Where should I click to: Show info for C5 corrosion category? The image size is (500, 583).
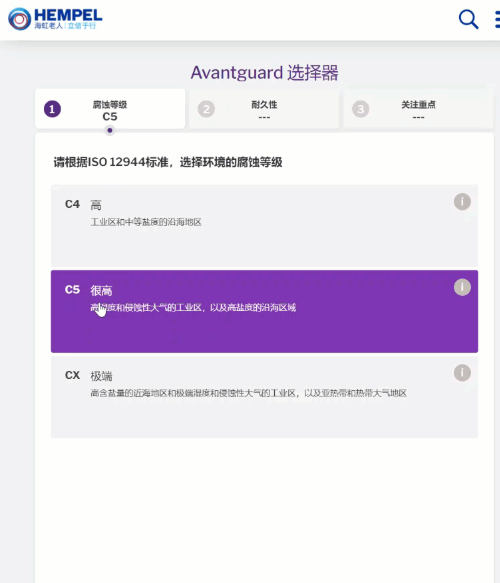click(x=462, y=287)
